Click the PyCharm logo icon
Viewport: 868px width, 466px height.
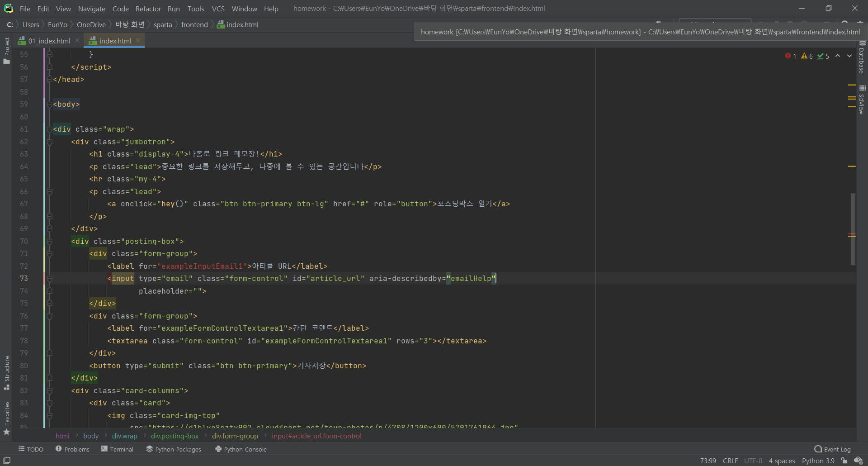[9, 8]
